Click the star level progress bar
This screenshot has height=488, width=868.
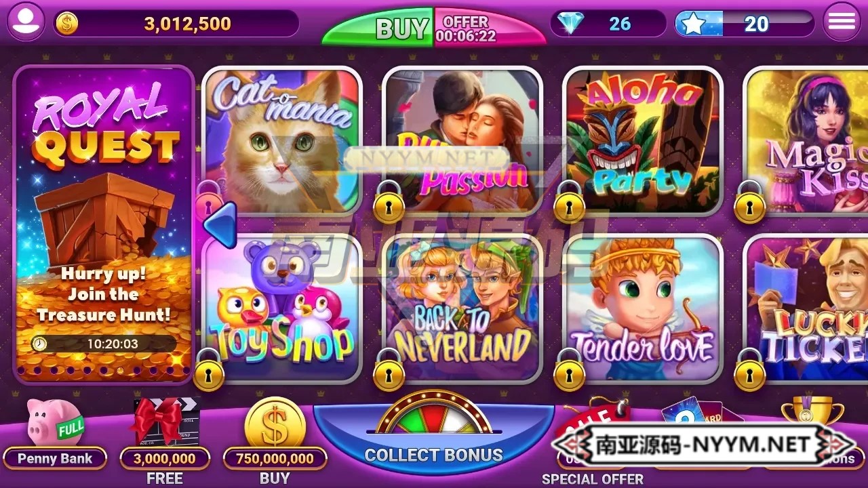click(745, 24)
